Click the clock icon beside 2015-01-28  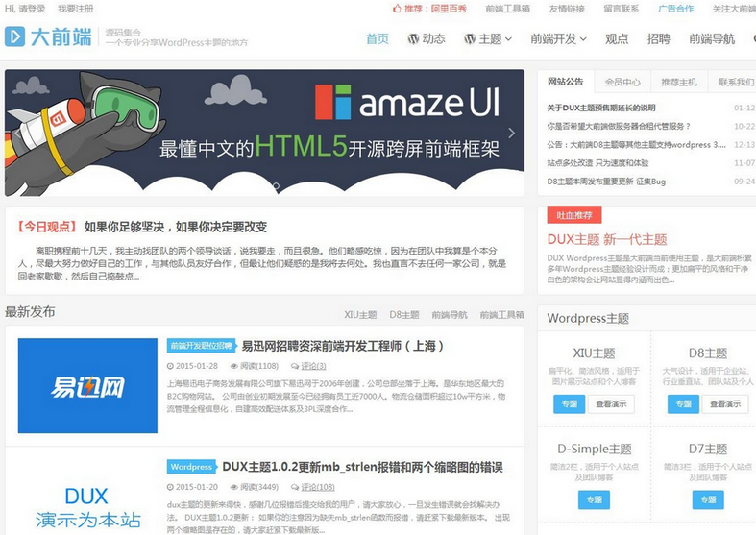(x=170, y=366)
